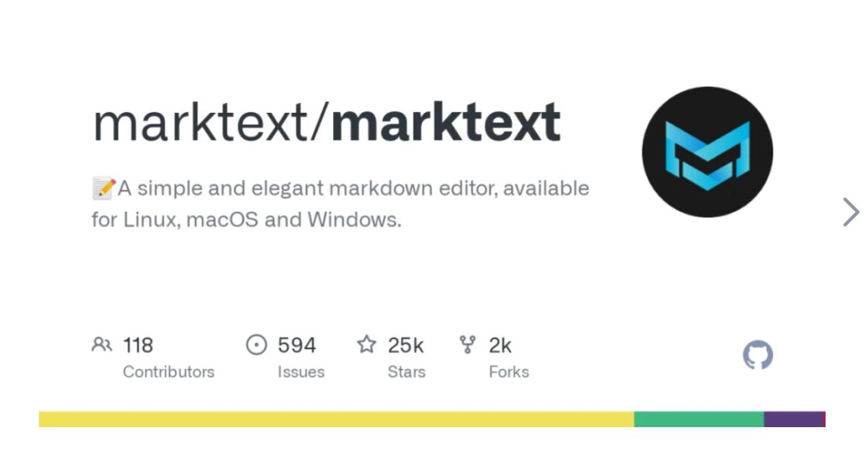The image size is (868, 462).
Task: Go to next slide with right chevron
Action: (850, 212)
